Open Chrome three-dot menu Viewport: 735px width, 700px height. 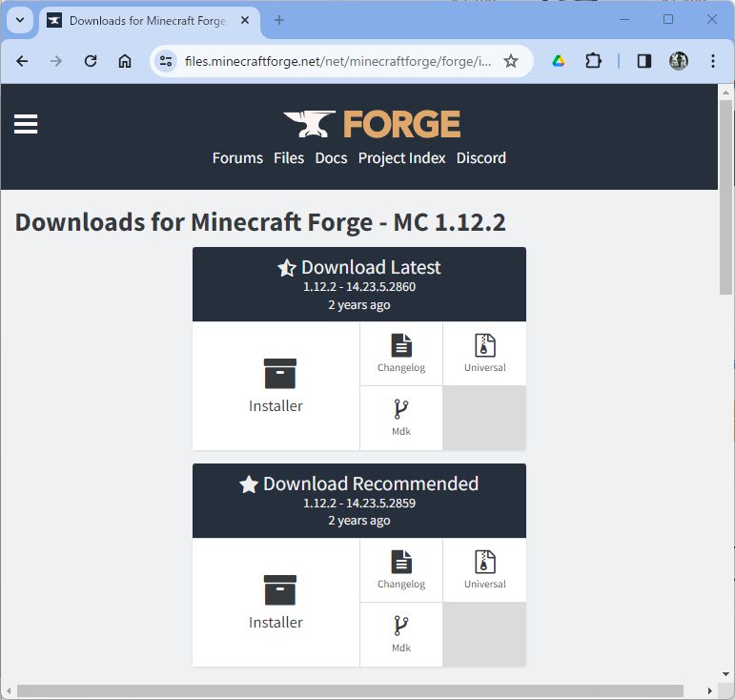[713, 61]
